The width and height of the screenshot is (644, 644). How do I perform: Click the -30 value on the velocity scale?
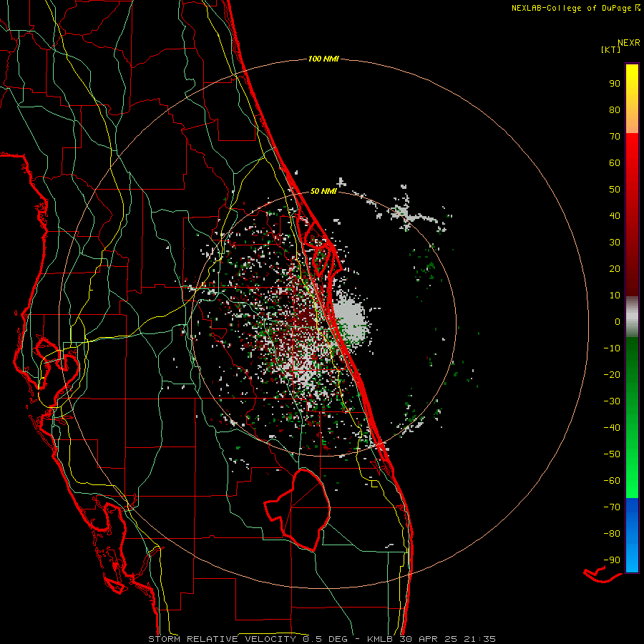[x=612, y=401]
